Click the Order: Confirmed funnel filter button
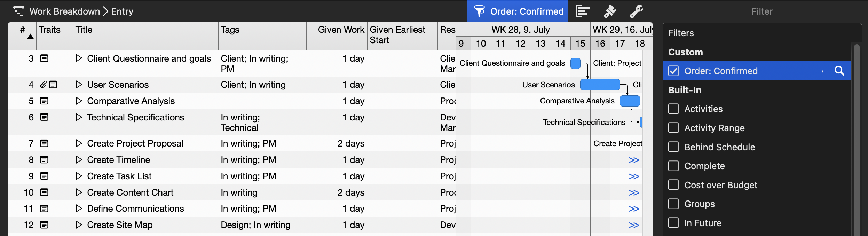Screen dimensions: 868x236 point(517,11)
